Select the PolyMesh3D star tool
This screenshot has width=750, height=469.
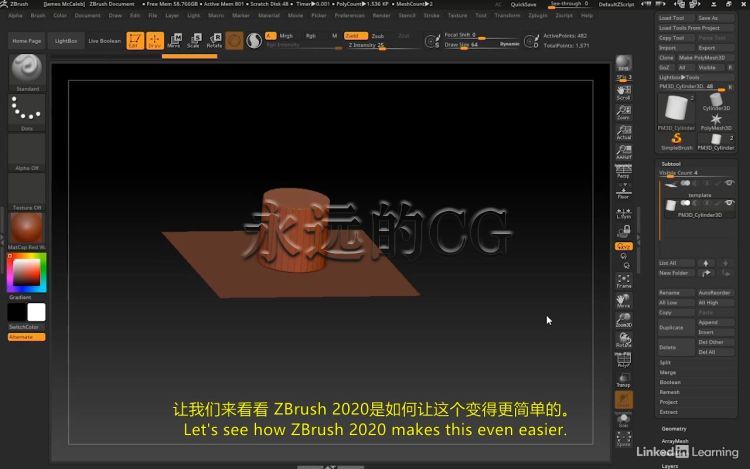716,122
